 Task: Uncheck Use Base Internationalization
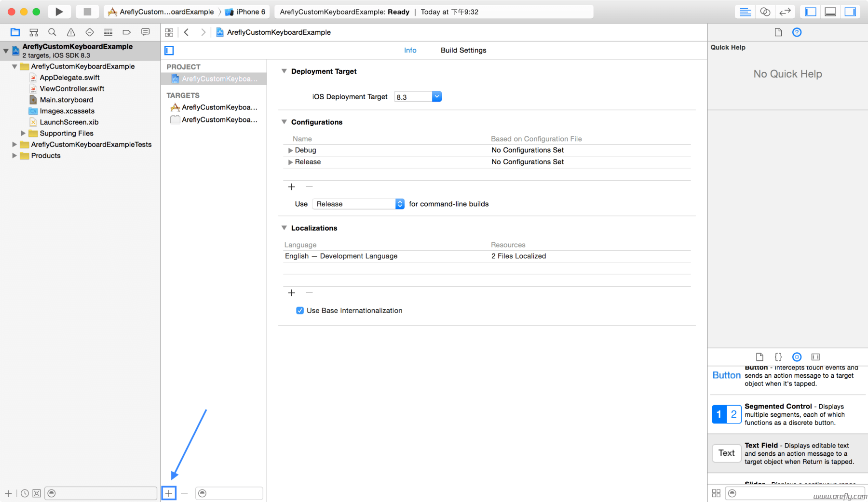(300, 310)
